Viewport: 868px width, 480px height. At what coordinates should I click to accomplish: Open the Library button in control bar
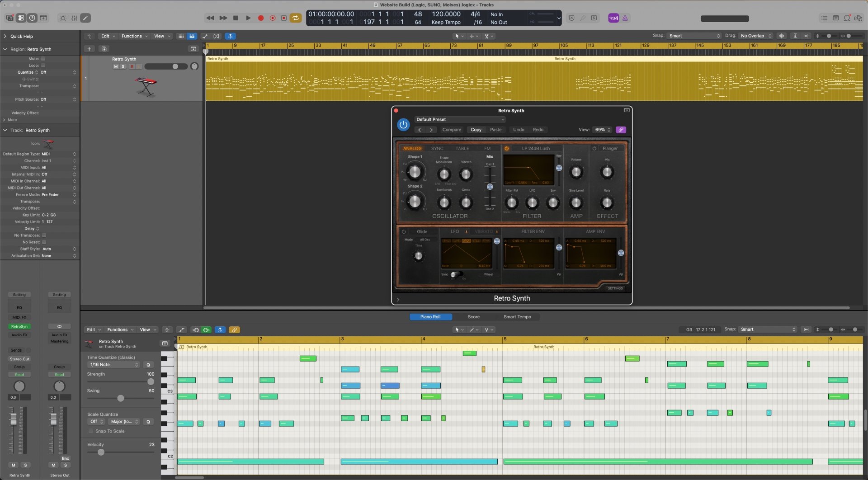[x=10, y=18]
